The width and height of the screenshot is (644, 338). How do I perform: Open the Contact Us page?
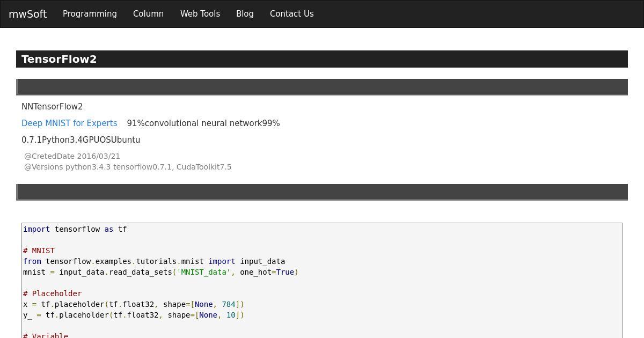coord(291,14)
